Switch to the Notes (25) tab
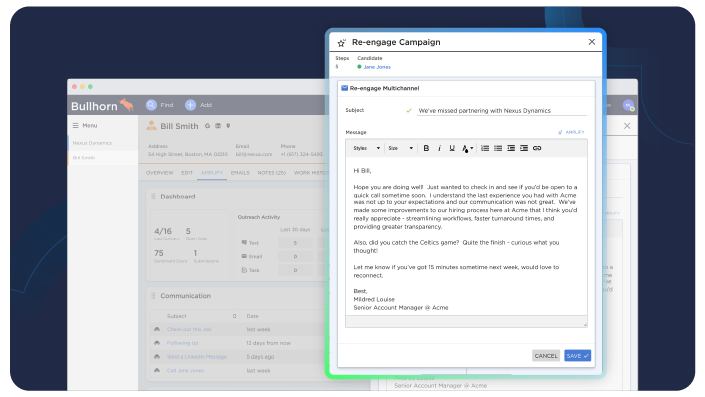Screen dimensions: 705x397 tap(272, 173)
